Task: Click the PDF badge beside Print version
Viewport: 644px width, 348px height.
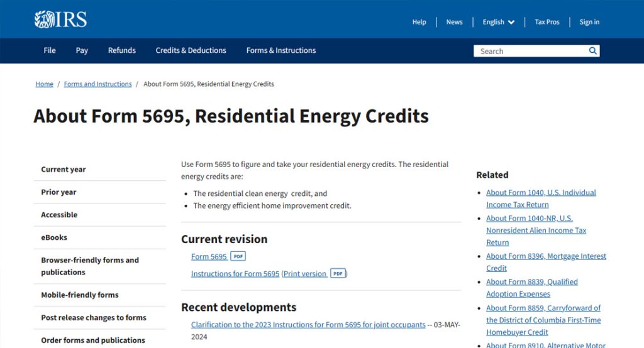Action: 338,273
